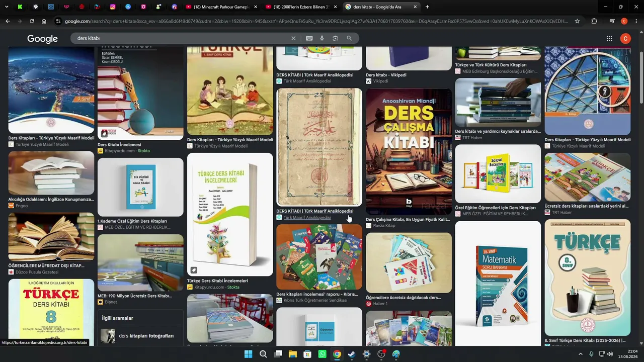The image size is (644, 362).
Task: Click the 'Düzce Pusula Gazetesi' source label
Action: point(37,272)
